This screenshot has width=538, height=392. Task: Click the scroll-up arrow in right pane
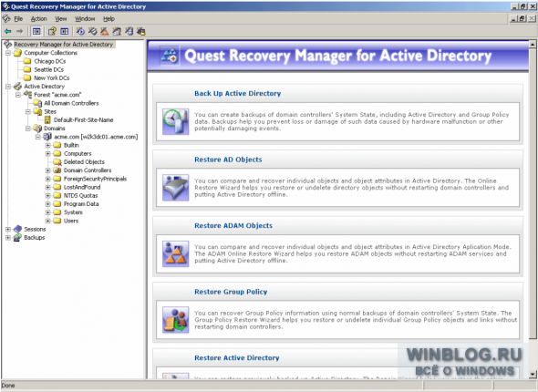click(533, 44)
